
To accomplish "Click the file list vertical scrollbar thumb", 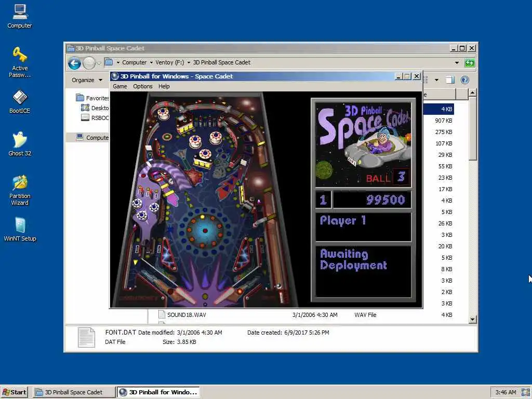I will click(472, 128).
